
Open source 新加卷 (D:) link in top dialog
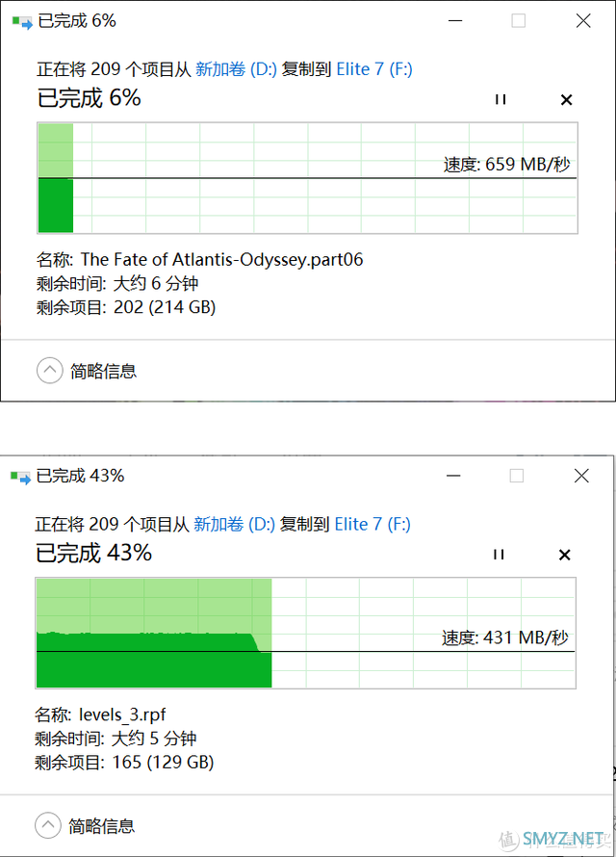tap(236, 69)
